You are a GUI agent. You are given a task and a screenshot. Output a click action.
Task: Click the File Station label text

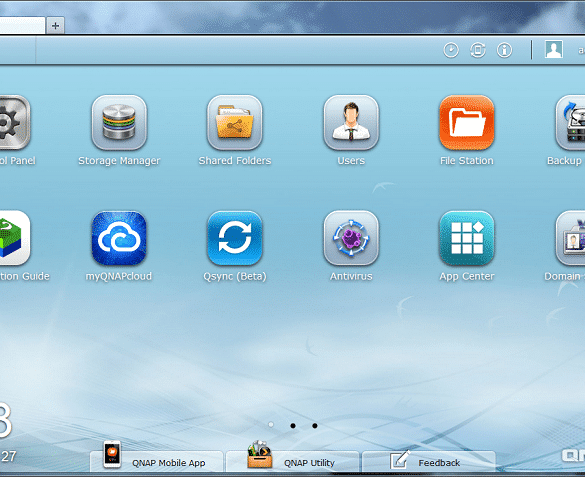click(x=467, y=161)
